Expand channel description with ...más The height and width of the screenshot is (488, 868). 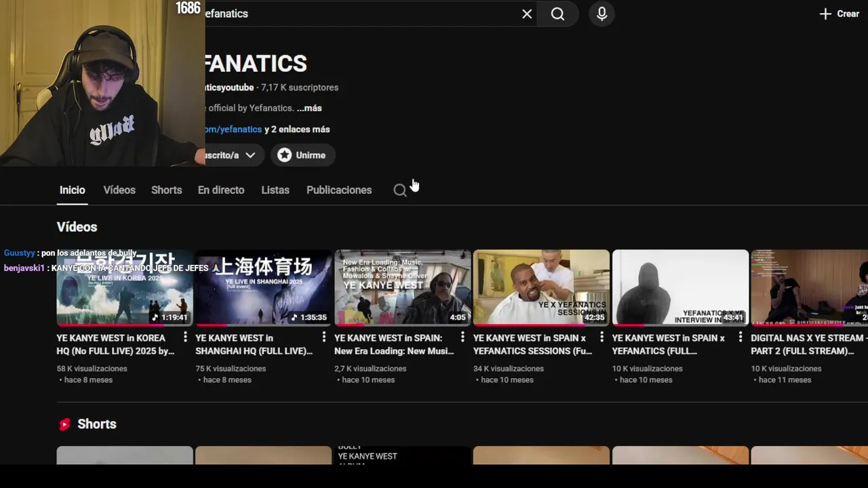pyautogui.click(x=309, y=108)
